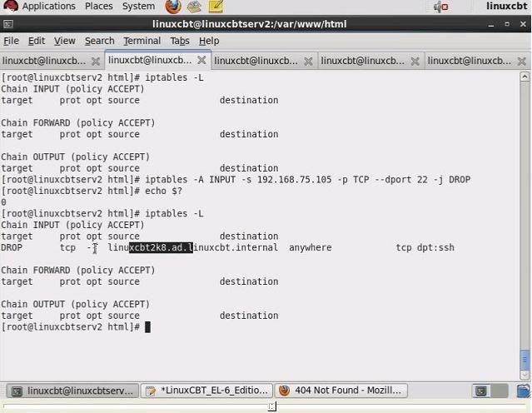Close the second terminal tab
Image resolution: width=532 pixels, height=413 pixels.
(x=201, y=60)
